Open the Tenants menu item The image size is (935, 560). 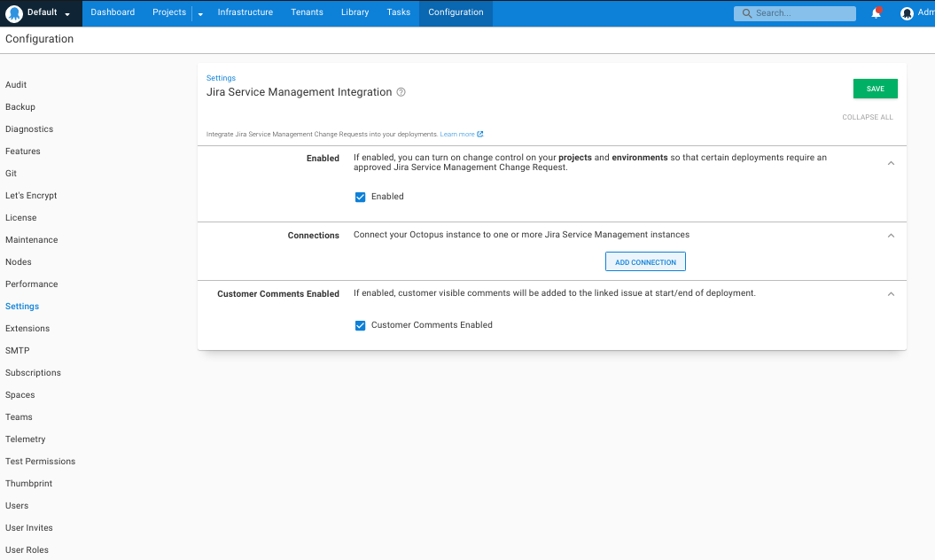(307, 12)
